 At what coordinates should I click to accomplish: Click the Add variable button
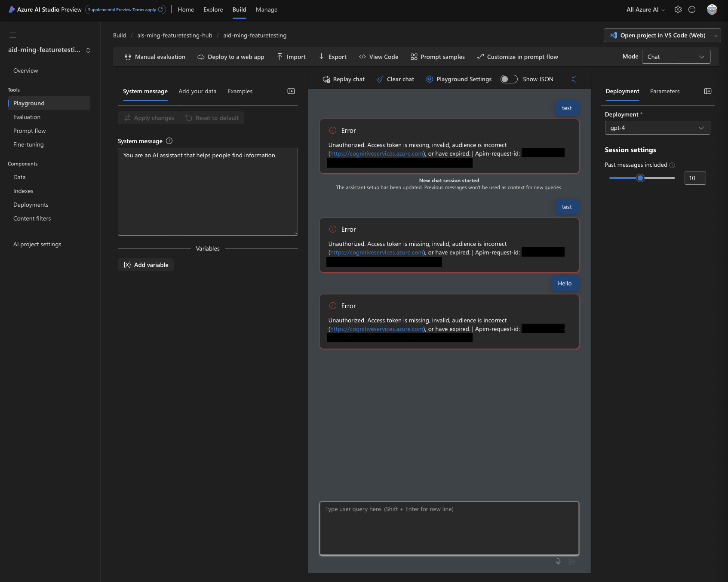[x=146, y=265]
